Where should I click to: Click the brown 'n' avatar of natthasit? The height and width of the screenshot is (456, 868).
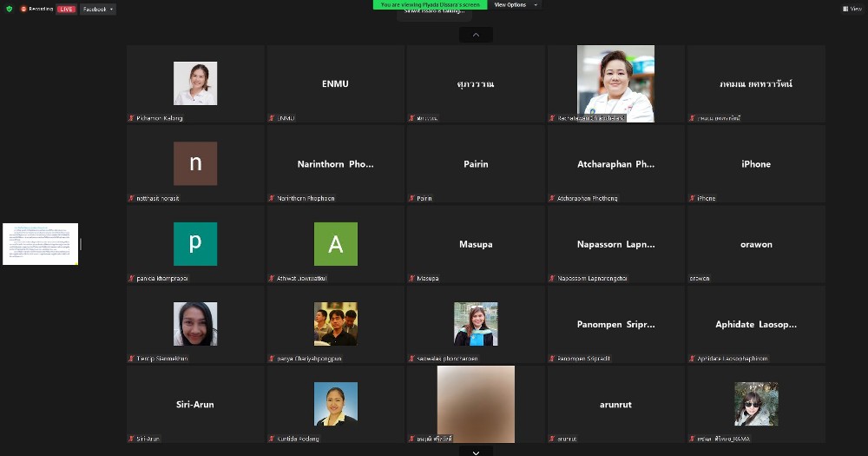(195, 163)
